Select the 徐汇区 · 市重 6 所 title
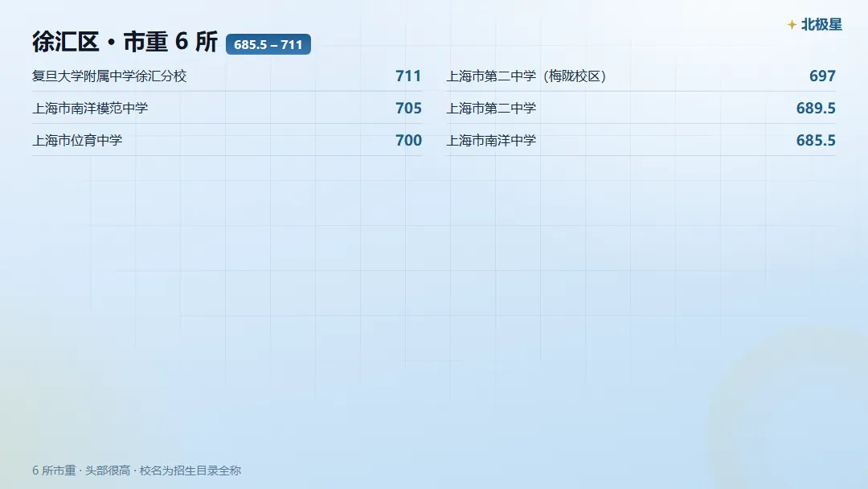The height and width of the screenshot is (489, 868). tap(125, 42)
